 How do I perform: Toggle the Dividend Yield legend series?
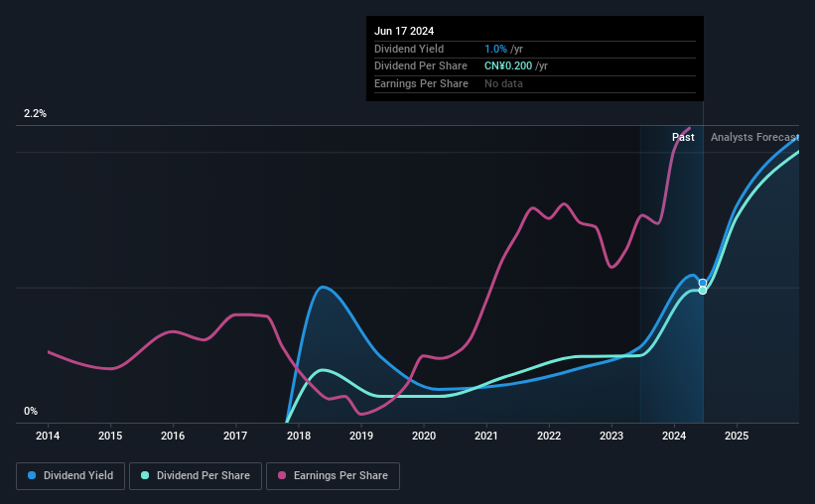(70, 476)
